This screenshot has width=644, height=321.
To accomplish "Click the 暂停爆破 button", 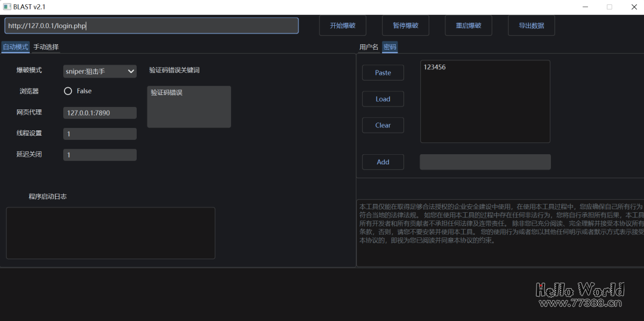I will [405, 26].
